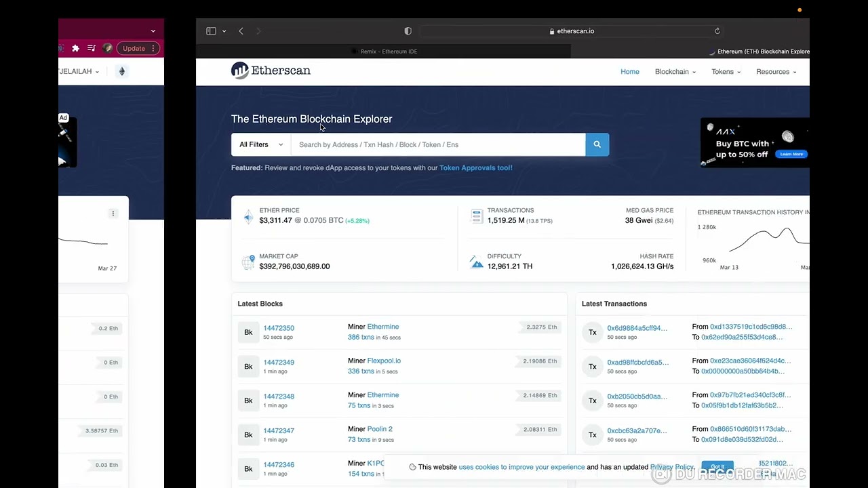Open transaction 0x6d9884a5cff94...

pos(637,328)
